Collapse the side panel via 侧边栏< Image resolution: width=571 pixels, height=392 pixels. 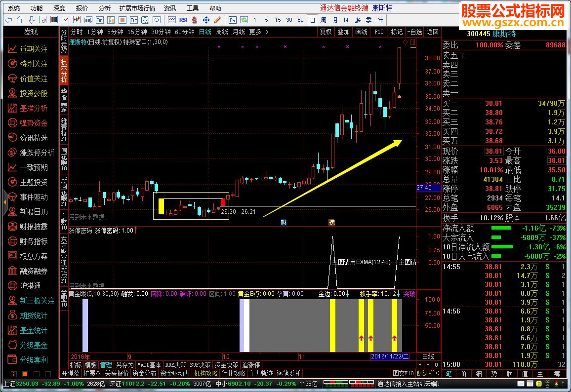click(x=428, y=373)
